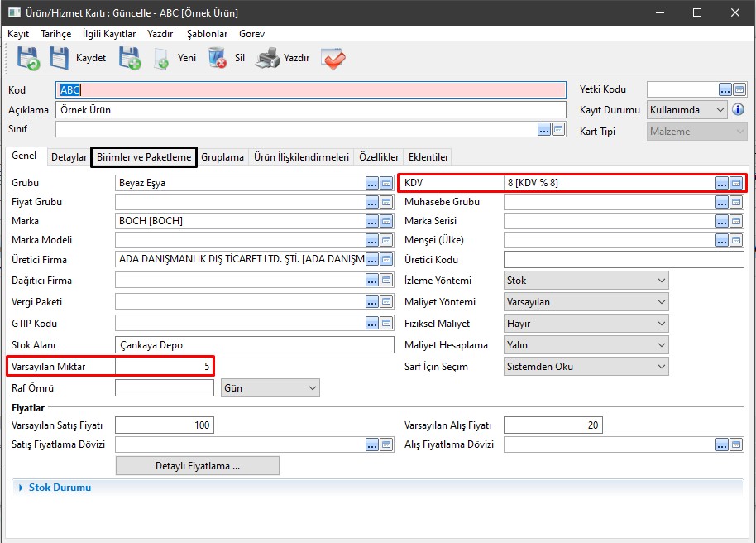The image size is (756, 543).
Task: Switch to Birimler ve Paketleme tab
Action: [144, 157]
